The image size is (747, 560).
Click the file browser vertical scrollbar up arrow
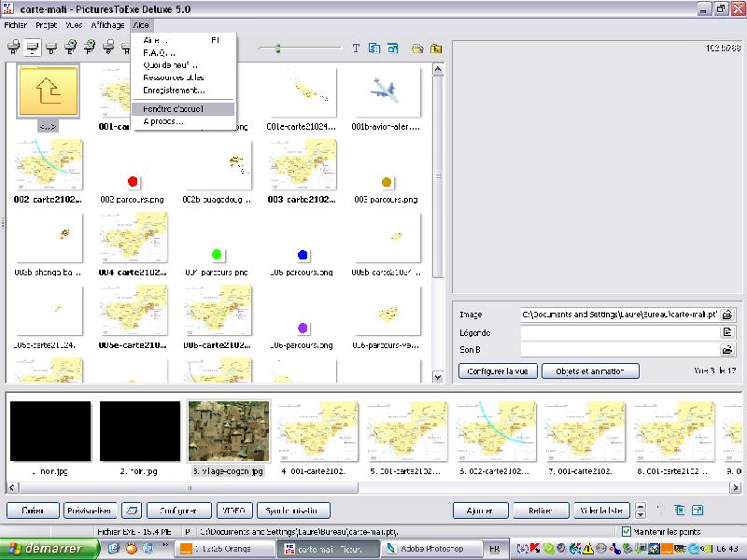(x=438, y=69)
